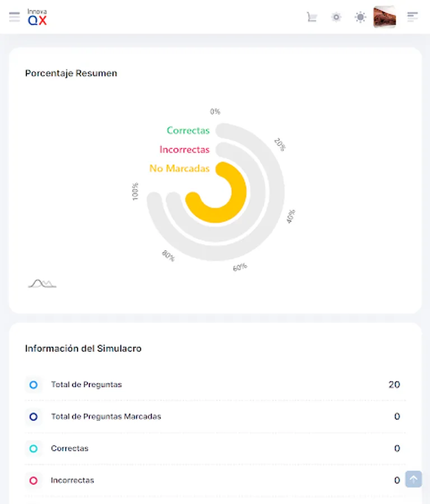430x504 pixels.
Task: Open the shopping cart
Action: point(312,17)
